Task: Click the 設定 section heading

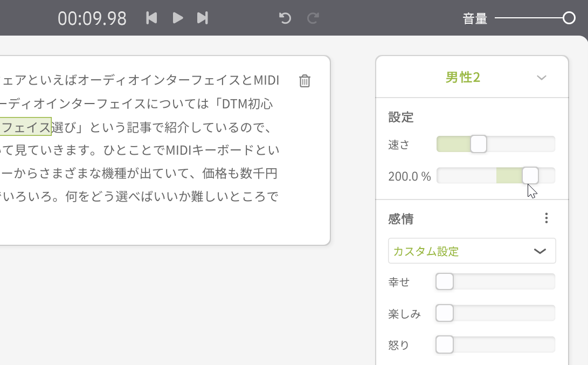Action: point(401,117)
